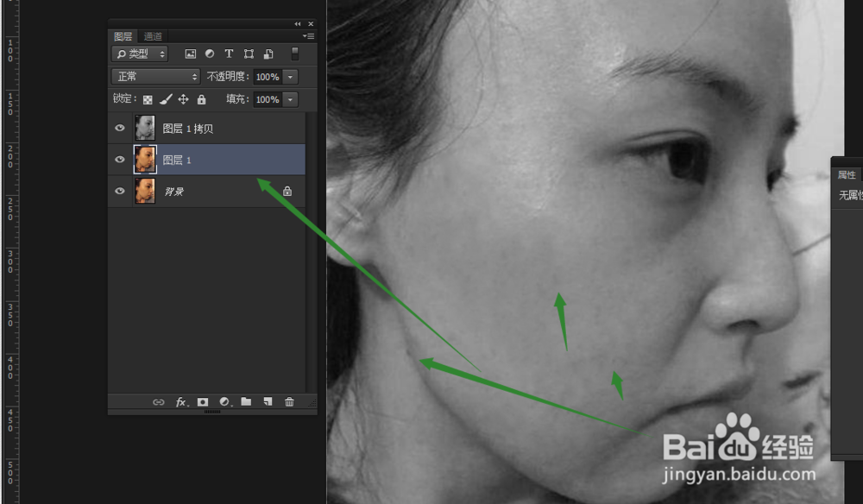Lock position move icon
863x504 pixels.
click(183, 99)
